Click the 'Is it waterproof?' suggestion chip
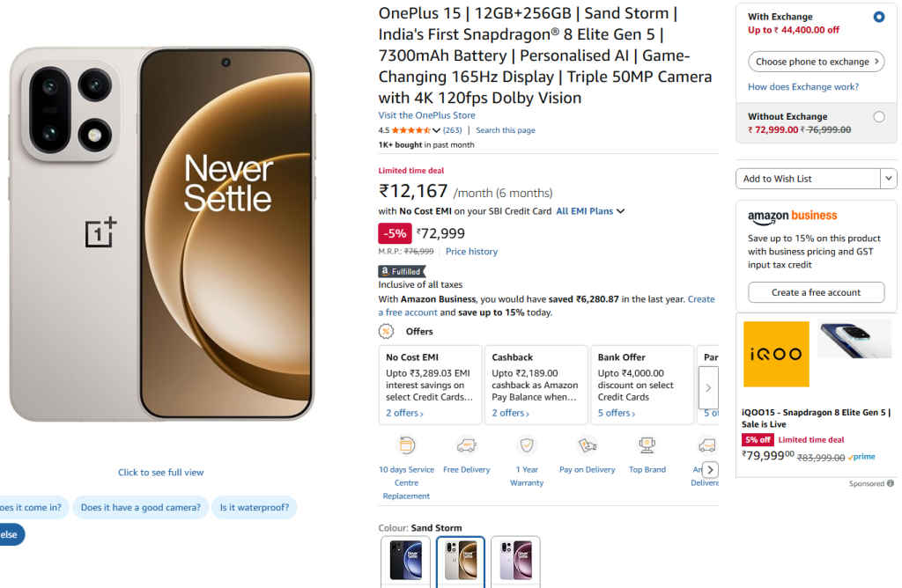Viewport: 902px width, 588px height. [x=254, y=507]
